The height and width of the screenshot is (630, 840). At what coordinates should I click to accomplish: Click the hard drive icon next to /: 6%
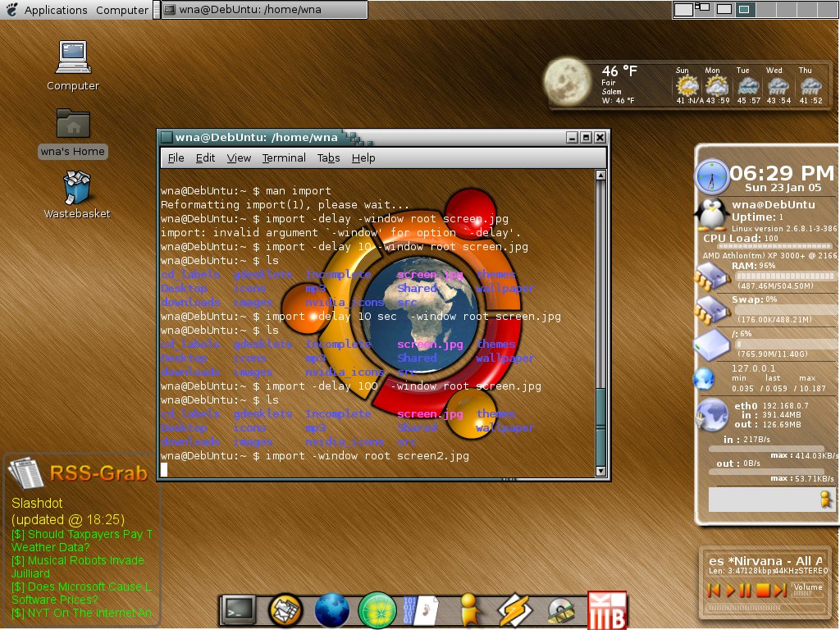[x=712, y=345]
